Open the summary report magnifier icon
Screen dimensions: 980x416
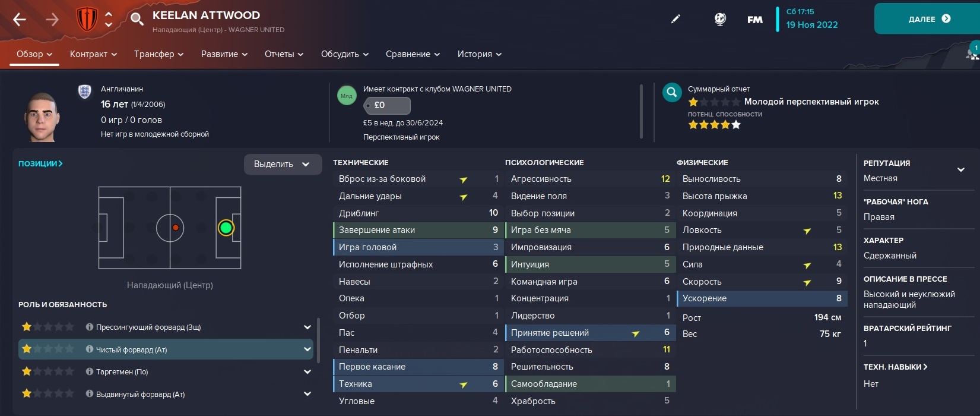(672, 92)
